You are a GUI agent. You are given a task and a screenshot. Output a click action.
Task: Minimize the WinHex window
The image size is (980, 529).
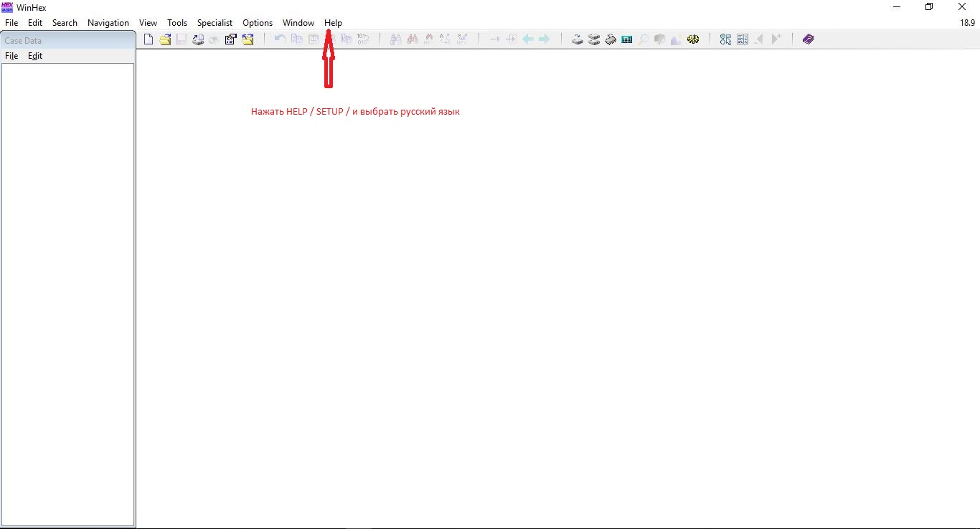(897, 7)
